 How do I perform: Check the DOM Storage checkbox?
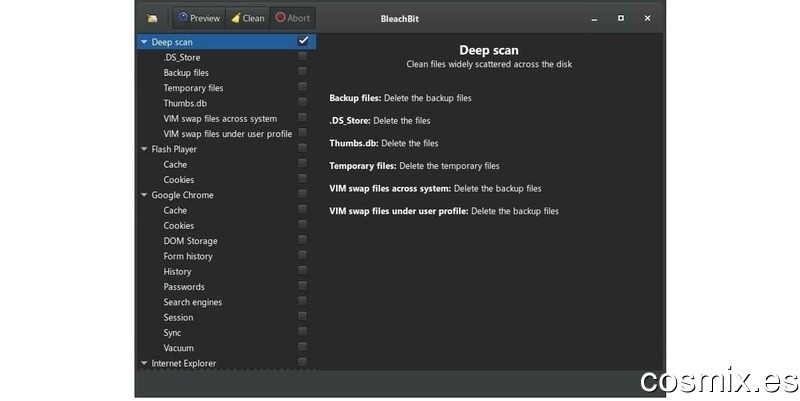click(x=303, y=239)
